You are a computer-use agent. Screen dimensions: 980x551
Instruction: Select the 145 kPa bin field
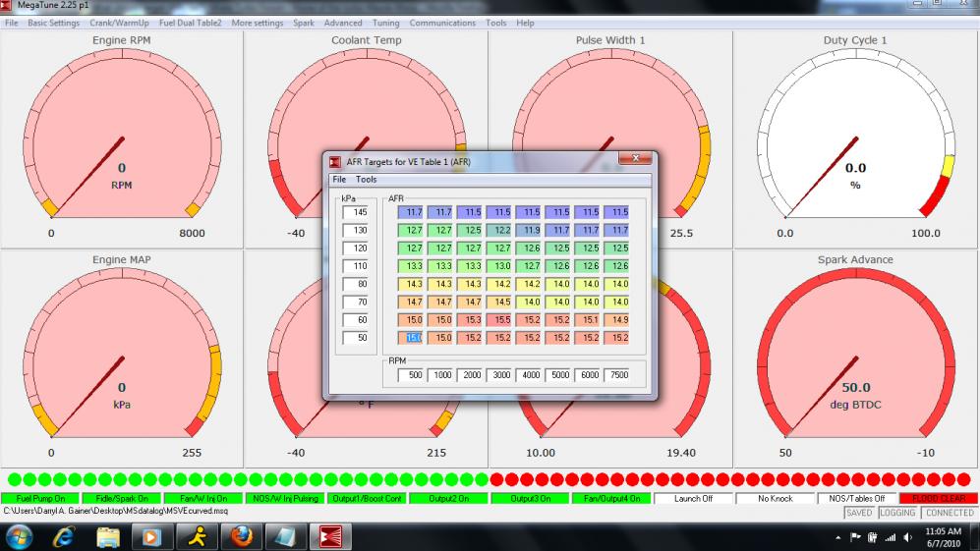coord(355,212)
